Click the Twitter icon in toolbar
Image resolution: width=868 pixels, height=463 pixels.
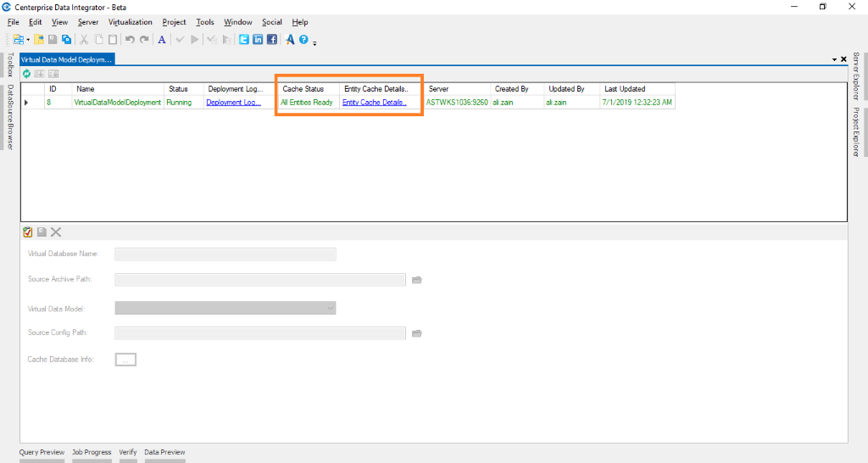[244, 39]
